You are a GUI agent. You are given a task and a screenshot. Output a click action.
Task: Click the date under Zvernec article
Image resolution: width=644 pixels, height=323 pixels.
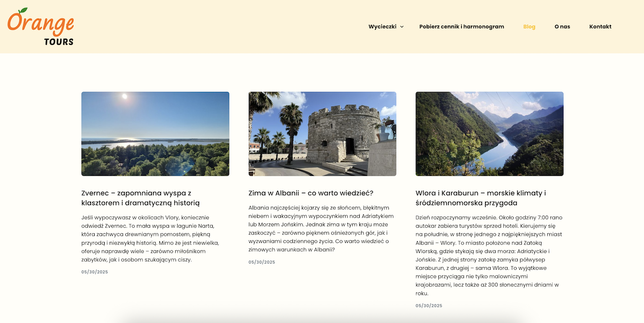(95, 272)
